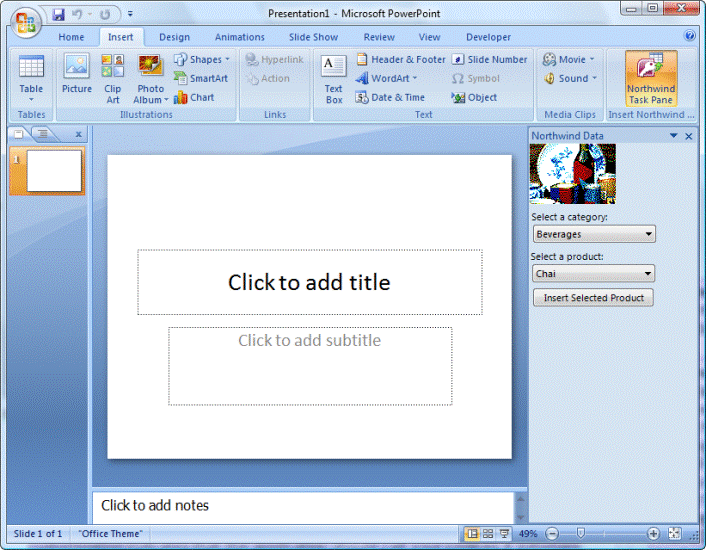Insert a Picture from file

(x=77, y=74)
